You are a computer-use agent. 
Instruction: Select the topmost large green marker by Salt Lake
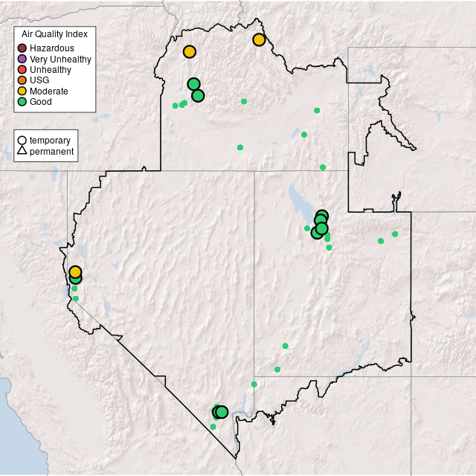[321, 216]
